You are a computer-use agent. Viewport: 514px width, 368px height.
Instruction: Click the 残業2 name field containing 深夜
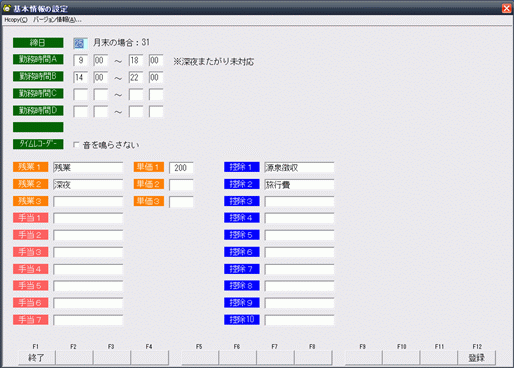click(x=88, y=184)
